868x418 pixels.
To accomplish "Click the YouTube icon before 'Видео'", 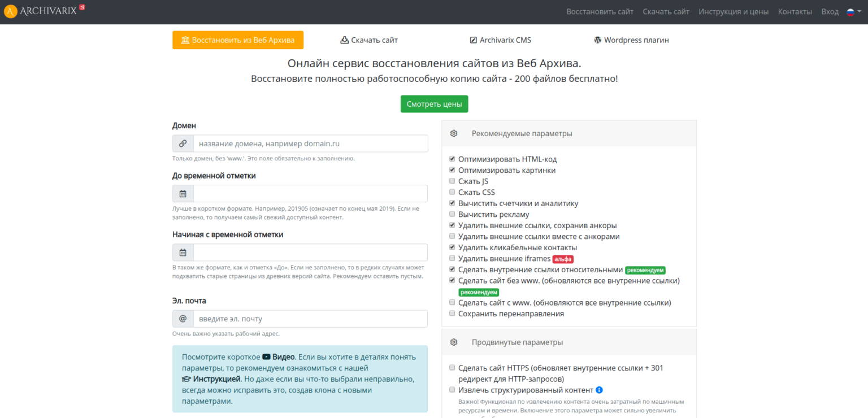I will pyautogui.click(x=266, y=357).
